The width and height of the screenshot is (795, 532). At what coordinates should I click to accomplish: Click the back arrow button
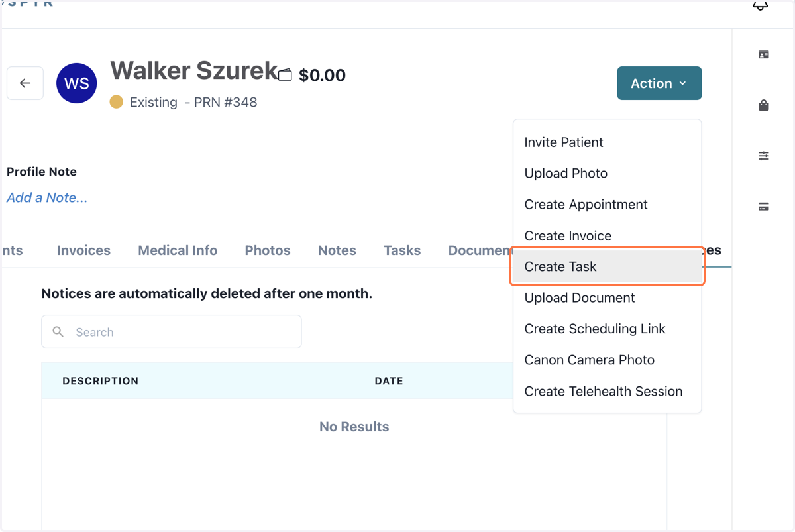click(25, 83)
